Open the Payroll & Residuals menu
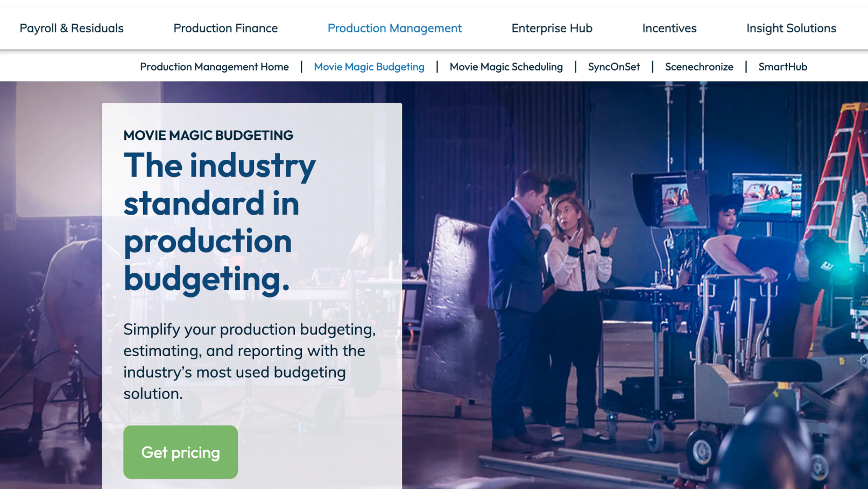 click(x=72, y=28)
